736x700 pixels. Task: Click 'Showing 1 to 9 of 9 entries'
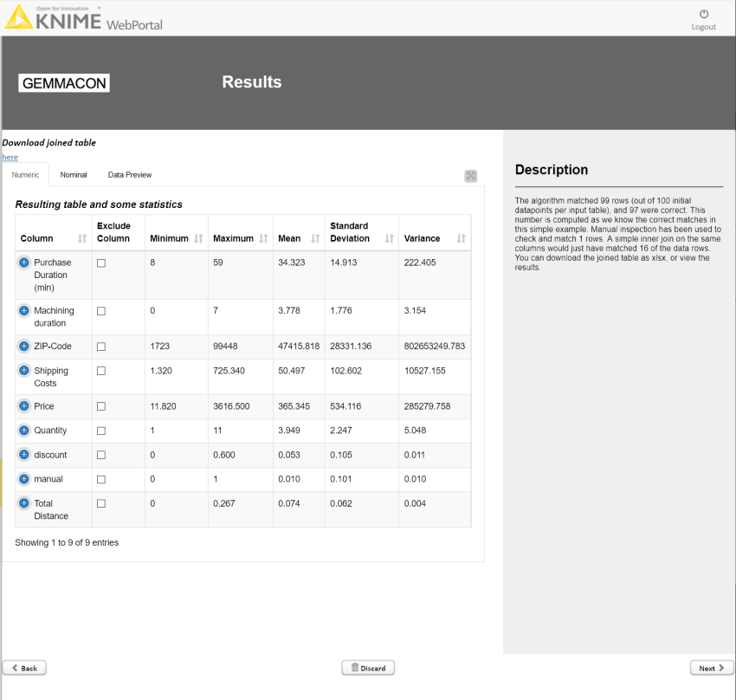67,542
